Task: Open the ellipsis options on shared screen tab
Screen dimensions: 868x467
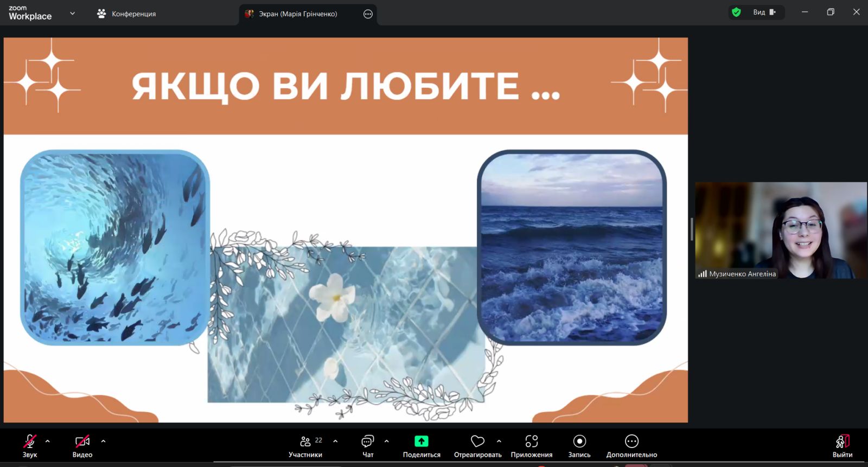Action: point(368,14)
